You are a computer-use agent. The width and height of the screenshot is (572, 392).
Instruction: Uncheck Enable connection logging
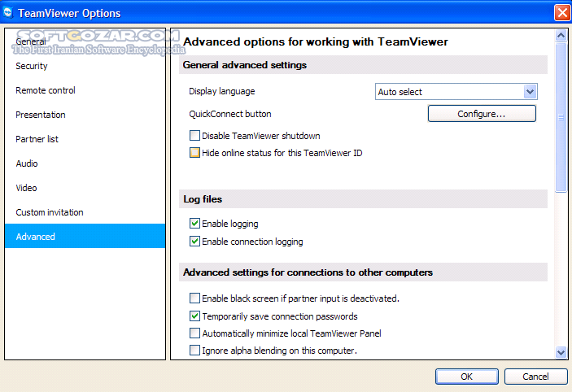click(x=194, y=241)
